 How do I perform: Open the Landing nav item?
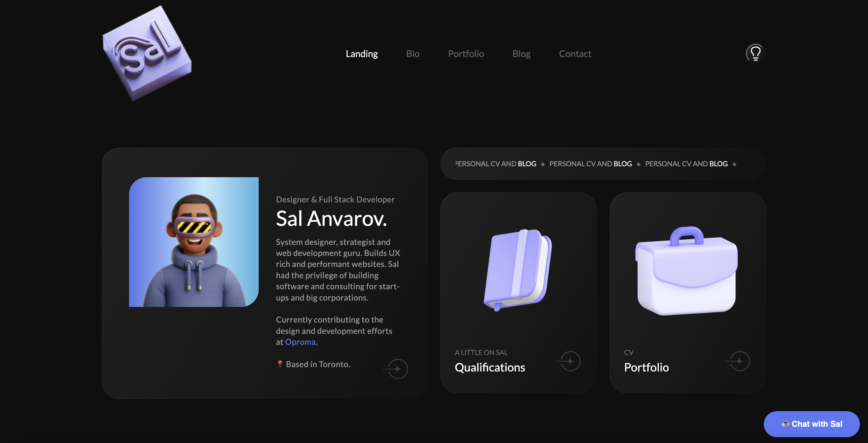(362, 54)
